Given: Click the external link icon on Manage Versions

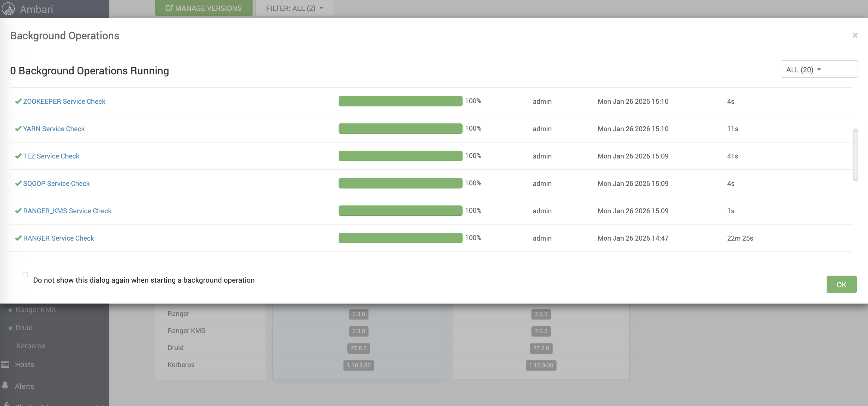Looking at the screenshot, I should coord(169,8).
